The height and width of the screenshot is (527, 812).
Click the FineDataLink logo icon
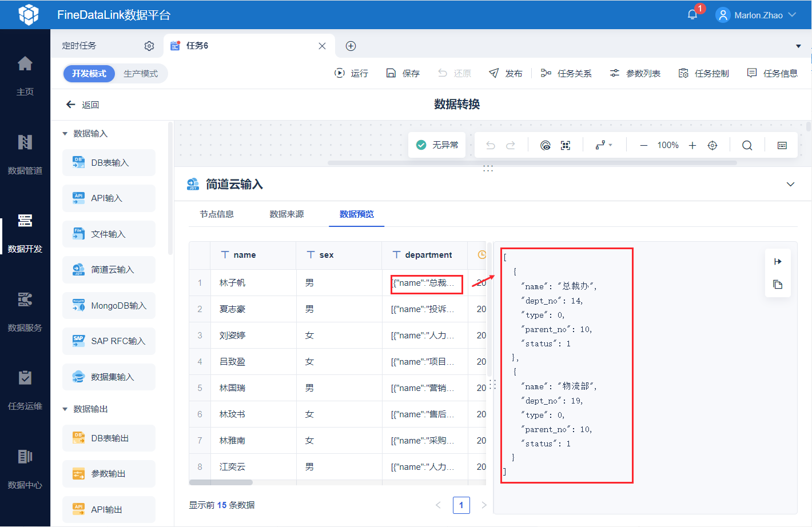pos(29,15)
